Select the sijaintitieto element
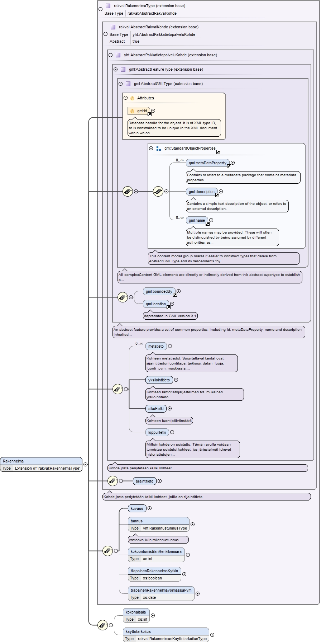The width and height of the screenshot is (326, 644). 145,481
